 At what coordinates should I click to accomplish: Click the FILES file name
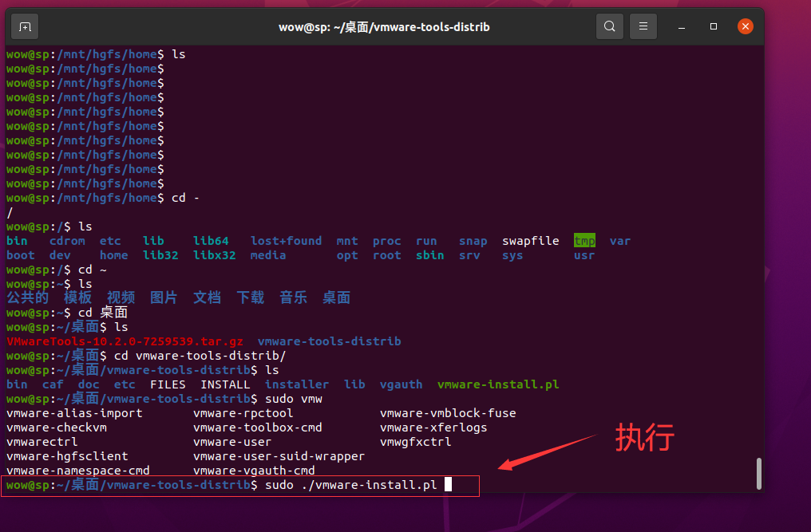pyautogui.click(x=168, y=384)
